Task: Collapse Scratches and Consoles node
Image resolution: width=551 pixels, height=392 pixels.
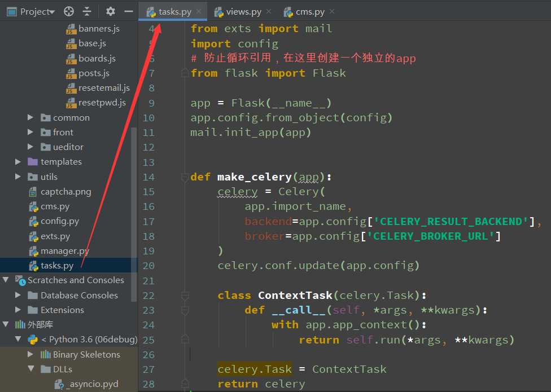Action: point(6,280)
